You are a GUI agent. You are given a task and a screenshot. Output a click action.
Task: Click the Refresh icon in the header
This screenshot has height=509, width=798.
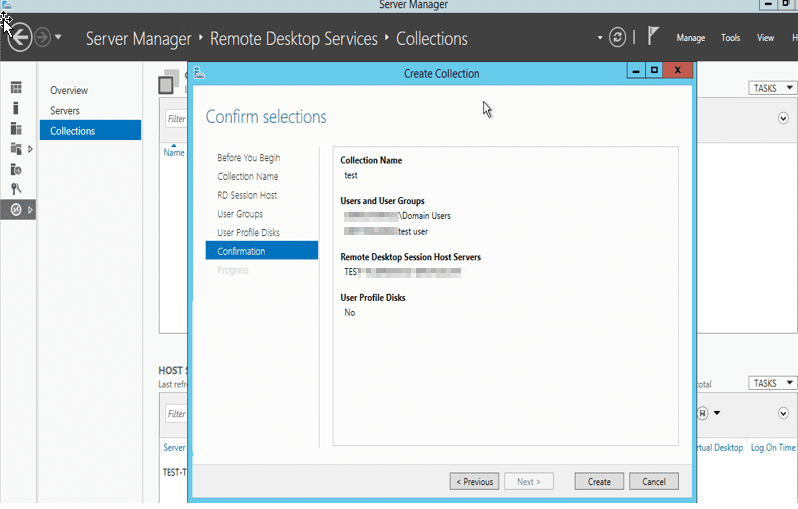(x=618, y=38)
